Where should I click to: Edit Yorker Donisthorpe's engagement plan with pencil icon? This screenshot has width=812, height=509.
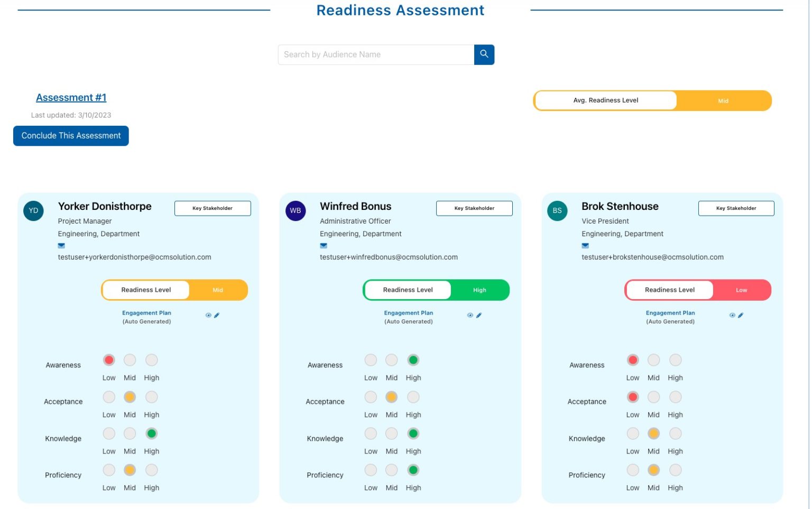click(217, 314)
